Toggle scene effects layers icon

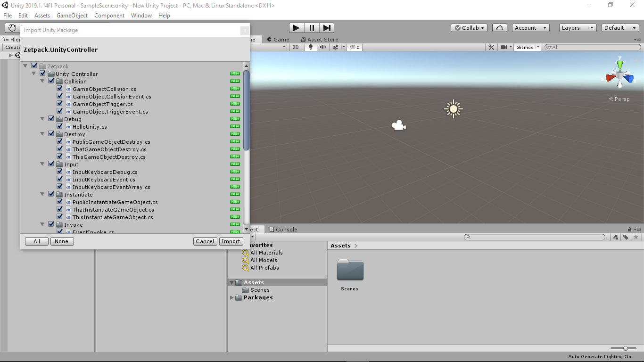click(336, 47)
